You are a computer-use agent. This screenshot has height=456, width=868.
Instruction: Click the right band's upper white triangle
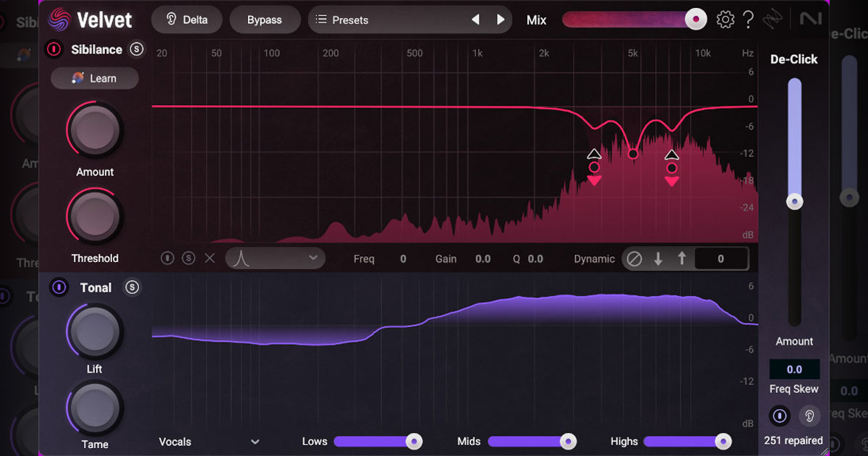coord(671,154)
